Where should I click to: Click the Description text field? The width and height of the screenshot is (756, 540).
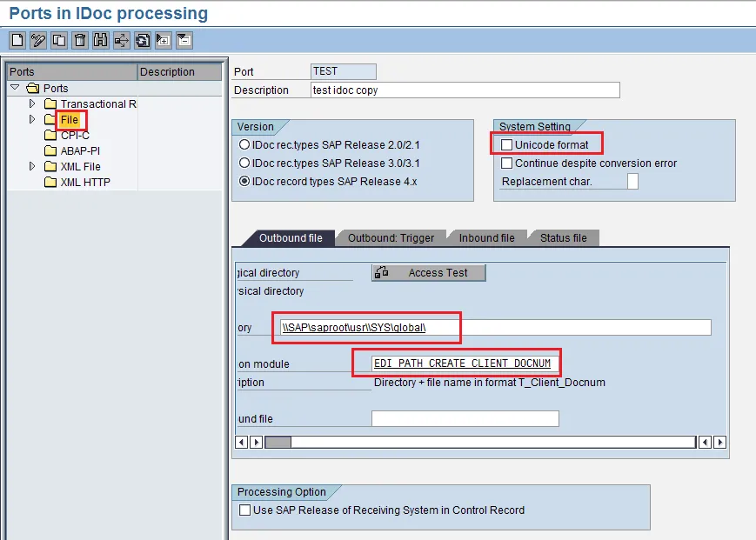click(465, 90)
